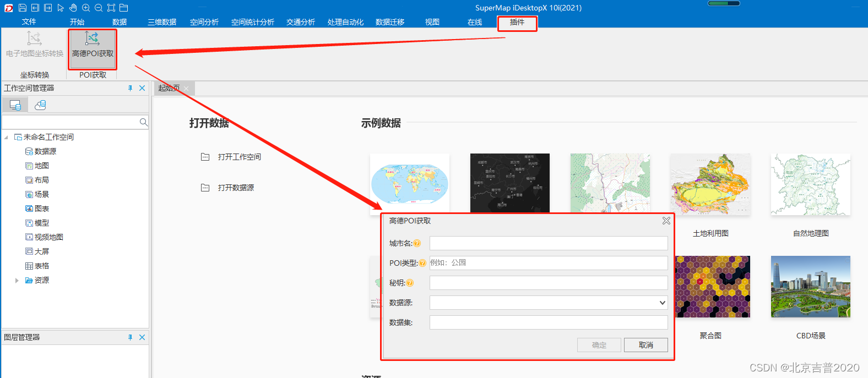Click the 秘钥 help question icon

point(410,283)
